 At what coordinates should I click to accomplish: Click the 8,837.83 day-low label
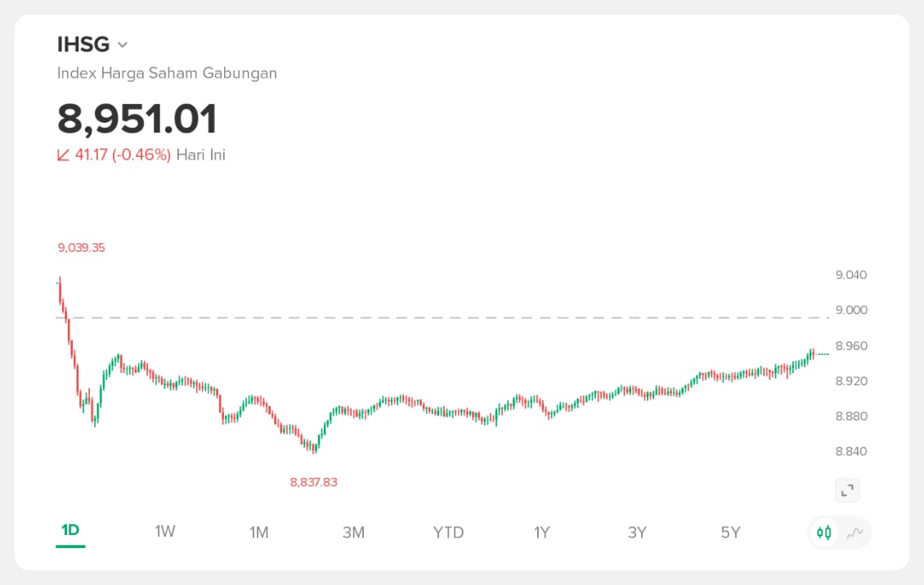point(313,482)
